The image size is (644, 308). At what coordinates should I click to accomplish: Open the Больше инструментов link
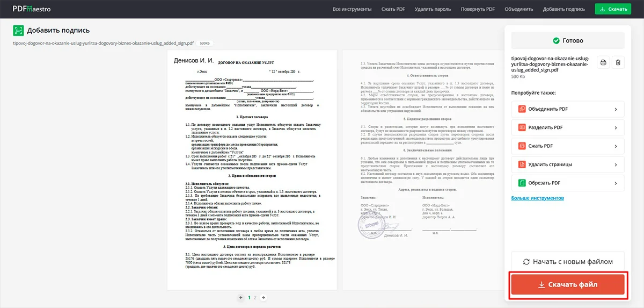coord(537,198)
